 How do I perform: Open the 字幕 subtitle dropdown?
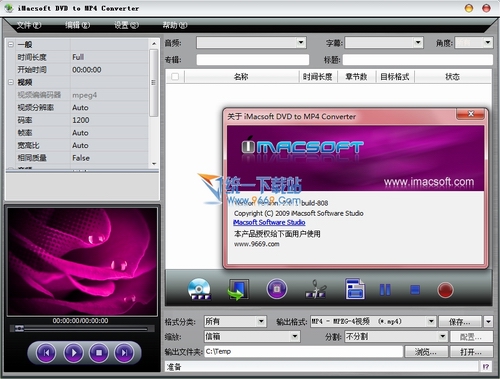click(x=418, y=42)
